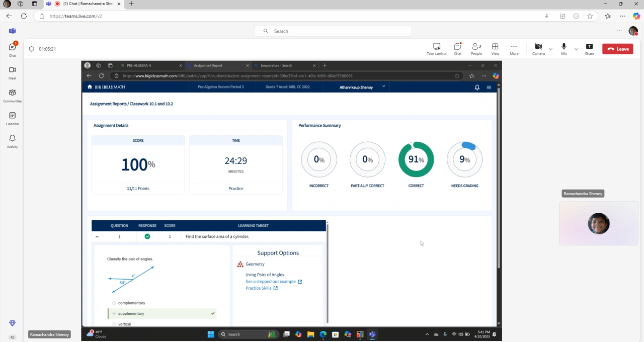Viewport: 644px width, 342px height.
Task: Open the More actions menu
Action: click(514, 49)
